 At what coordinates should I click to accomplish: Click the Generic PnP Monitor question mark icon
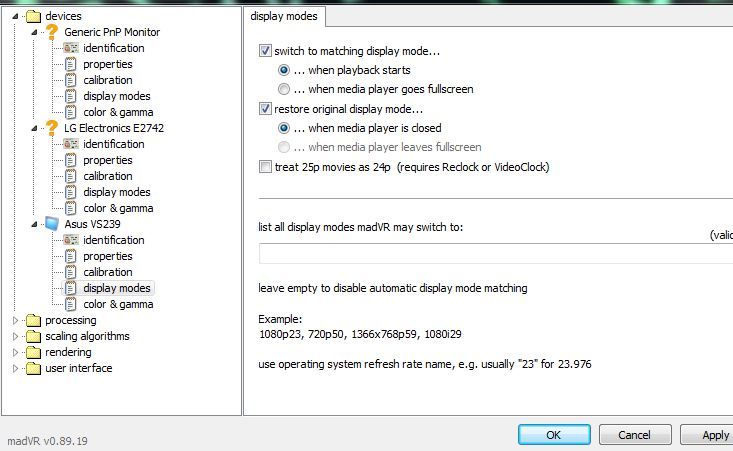[52, 32]
